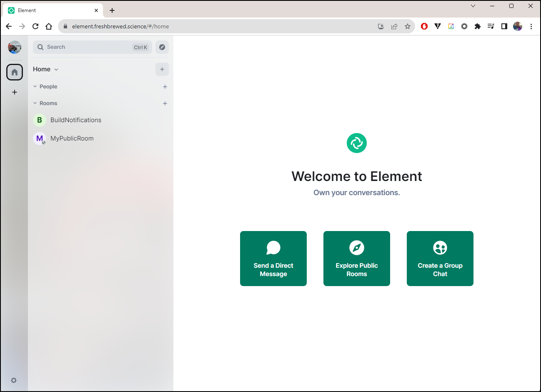Viewport: 541px width, 392px height.
Task: Click Explore Public Rooms button
Action: pyautogui.click(x=357, y=259)
